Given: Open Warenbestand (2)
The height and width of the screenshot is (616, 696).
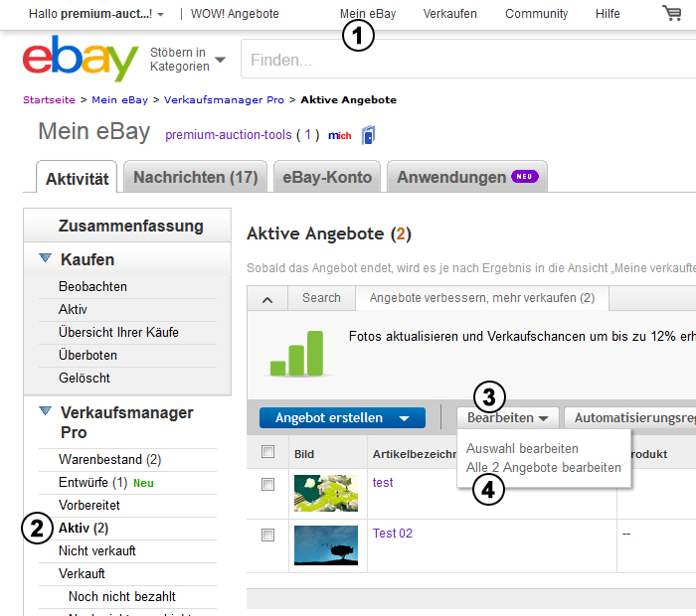Looking at the screenshot, I should point(110,459).
